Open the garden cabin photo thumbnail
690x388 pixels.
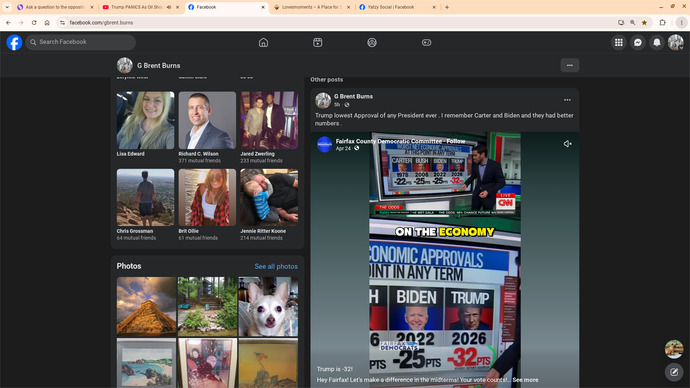(x=207, y=306)
